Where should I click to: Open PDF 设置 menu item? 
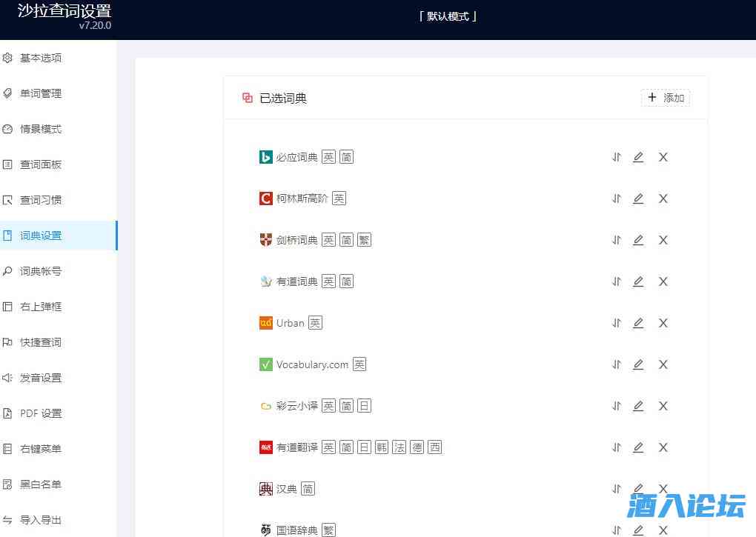pyautogui.click(x=58, y=413)
